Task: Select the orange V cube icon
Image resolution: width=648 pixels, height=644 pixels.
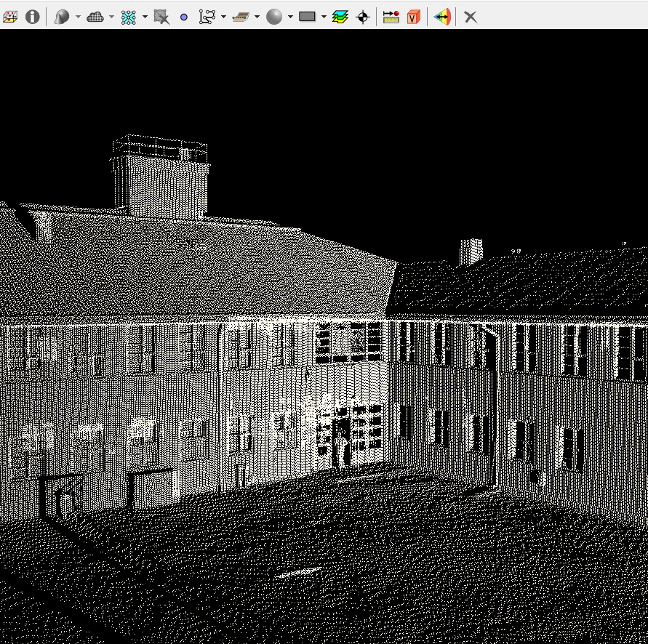Action: tap(413, 17)
